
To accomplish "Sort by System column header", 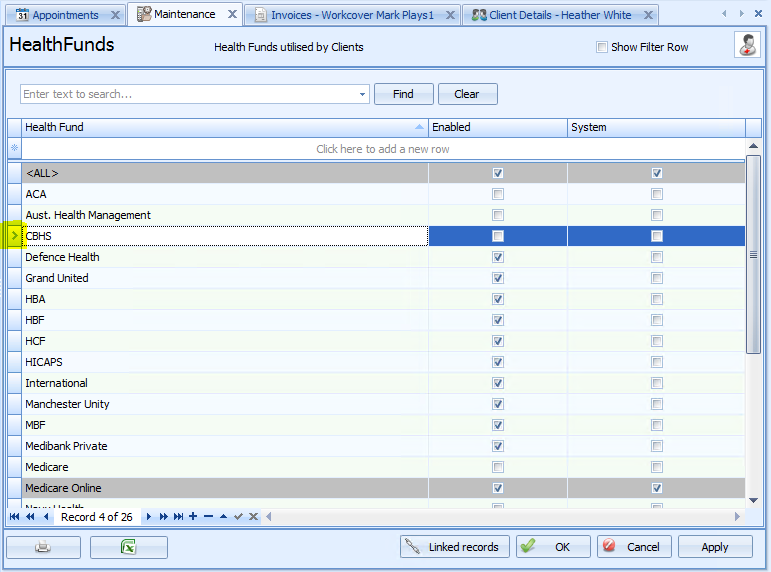I will pyautogui.click(x=656, y=127).
